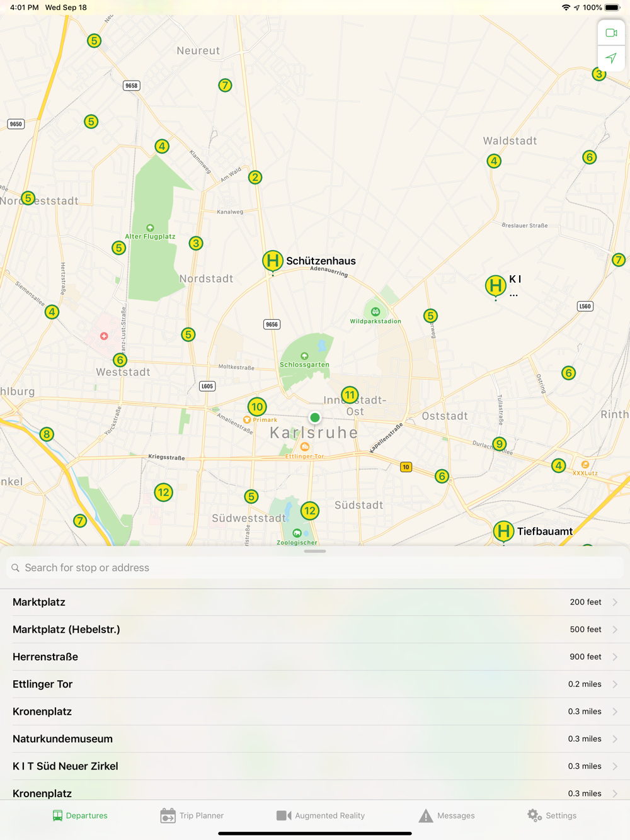Tap cluster marker 7 near Neureut
Screen dimensions: 630x840
225,85
